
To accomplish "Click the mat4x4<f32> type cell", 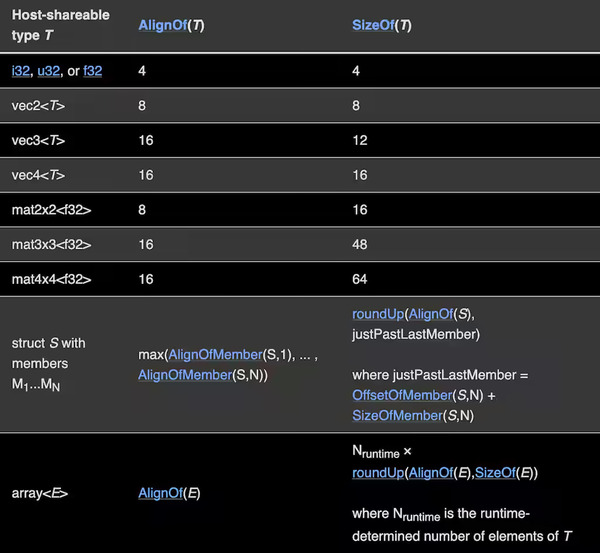I will pyautogui.click(x=51, y=279).
